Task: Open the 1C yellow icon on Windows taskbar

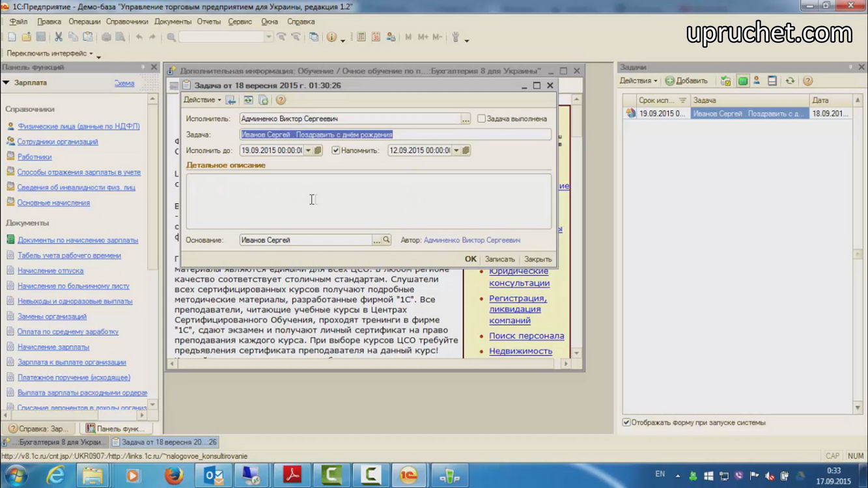Action: click(409, 476)
